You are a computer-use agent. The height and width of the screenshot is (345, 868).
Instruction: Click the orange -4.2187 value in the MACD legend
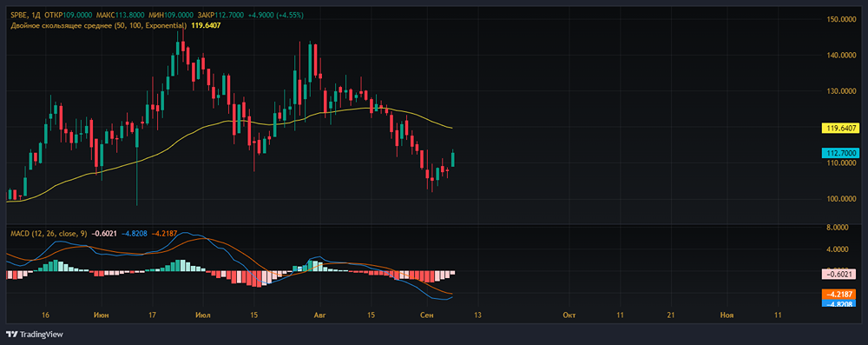coord(164,234)
